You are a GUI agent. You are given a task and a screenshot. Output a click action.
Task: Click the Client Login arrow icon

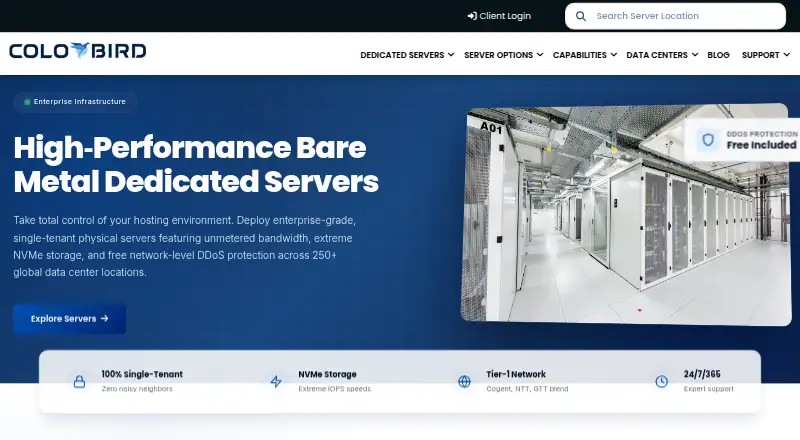[472, 16]
